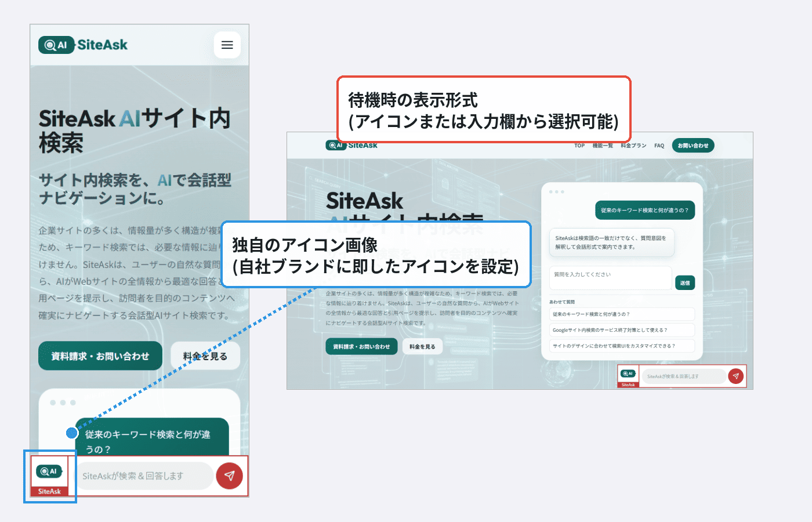Screen dimensions: 812x522
Task: Click the SiteAsk logo in mobile header
Action: click(83, 45)
